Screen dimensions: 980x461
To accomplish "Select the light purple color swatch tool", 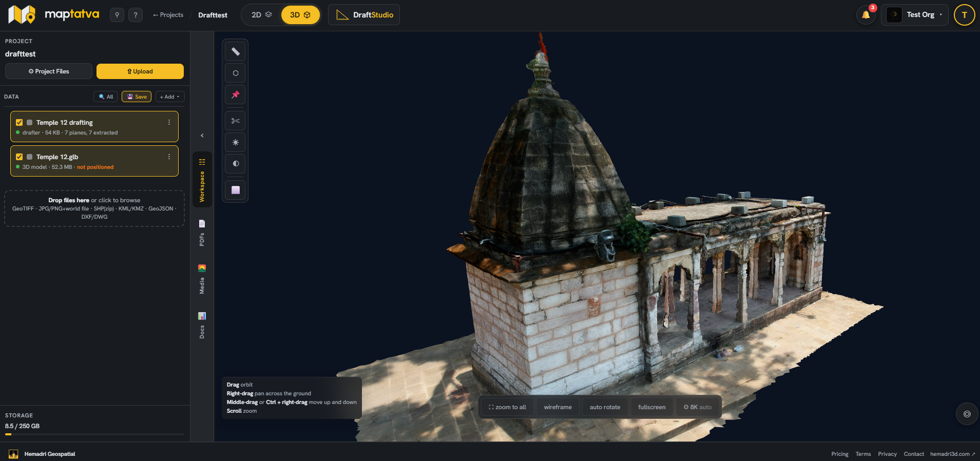I will pos(235,190).
